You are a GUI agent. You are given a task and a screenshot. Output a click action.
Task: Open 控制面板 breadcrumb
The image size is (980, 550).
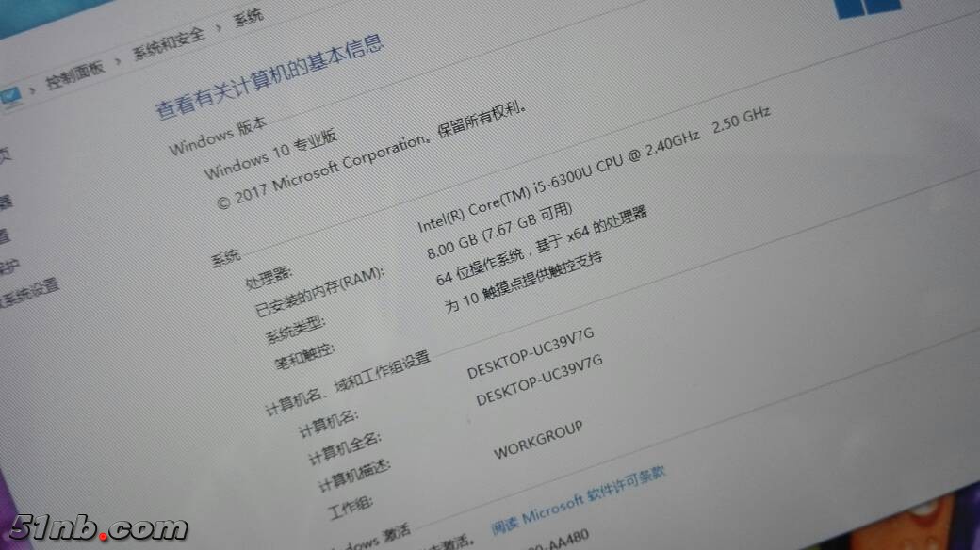pos(75,73)
